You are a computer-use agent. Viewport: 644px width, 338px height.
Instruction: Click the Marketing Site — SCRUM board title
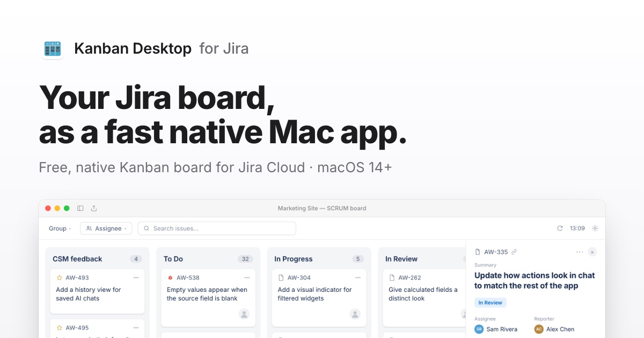tap(322, 208)
